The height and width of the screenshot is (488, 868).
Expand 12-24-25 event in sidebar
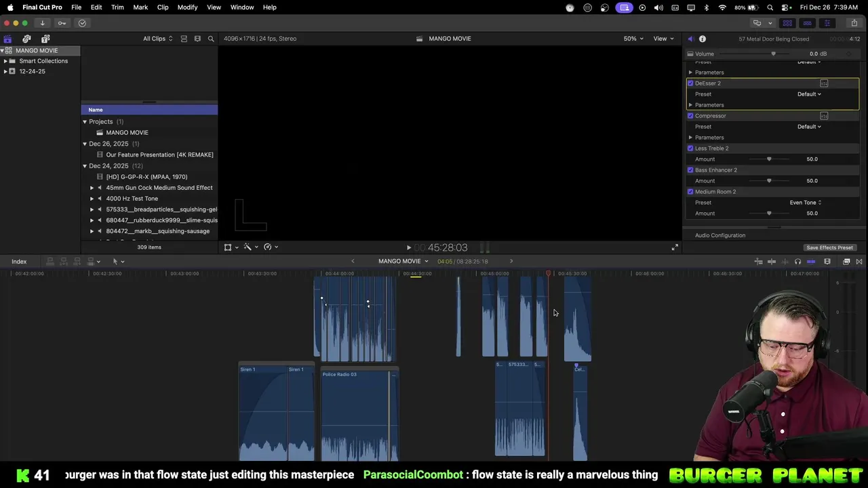[5, 71]
